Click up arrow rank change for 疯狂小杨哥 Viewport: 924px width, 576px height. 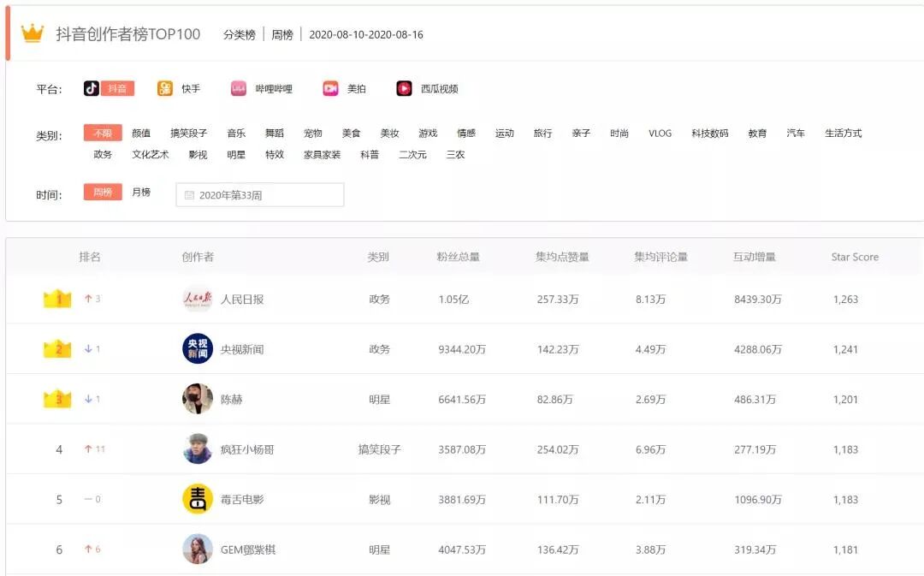point(88,449)
